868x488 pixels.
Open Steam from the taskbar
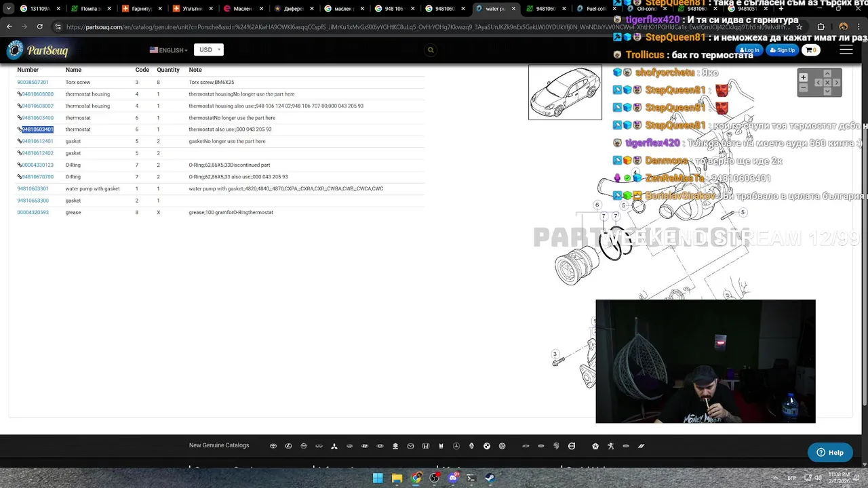coord(490,478)
